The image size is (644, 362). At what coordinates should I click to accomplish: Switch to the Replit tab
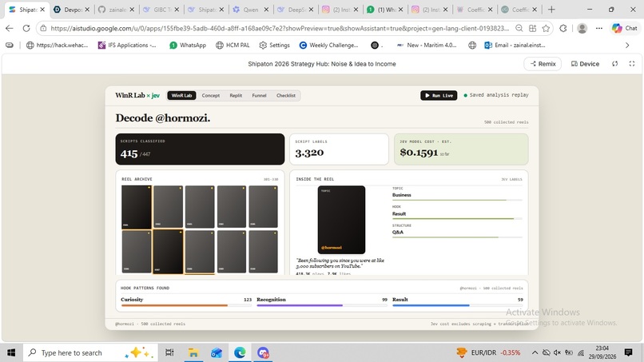click(236, 95)
